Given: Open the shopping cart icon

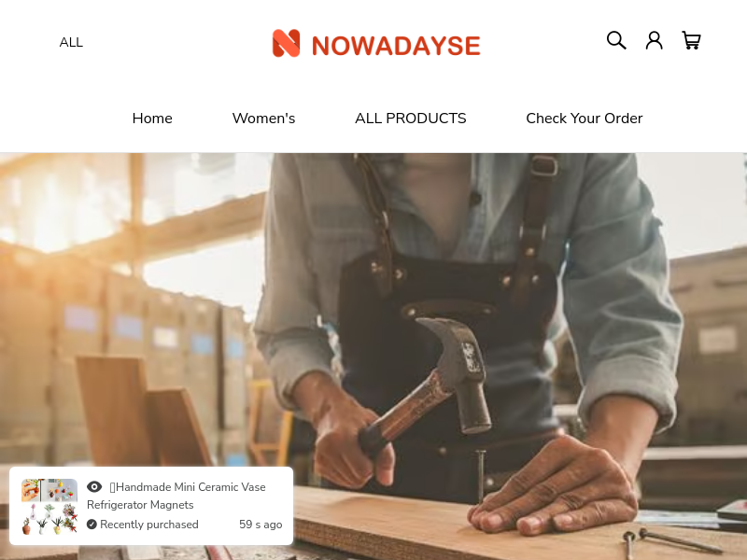Looking at the screenshot, I should coord(691,40).
